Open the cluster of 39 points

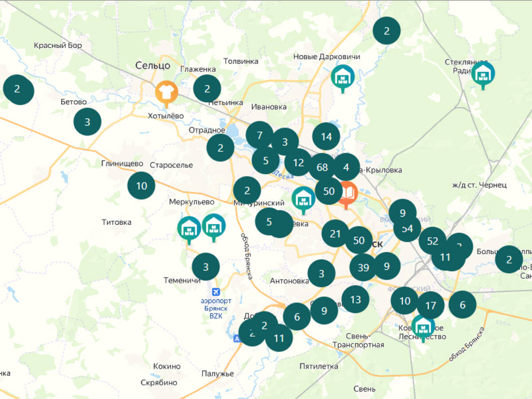click(x=363, y=267)
